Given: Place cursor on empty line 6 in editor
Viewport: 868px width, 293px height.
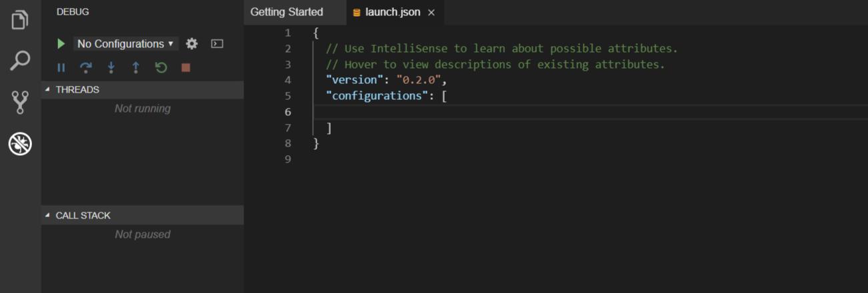Looking at the screenshot, I should coord(467,112).
